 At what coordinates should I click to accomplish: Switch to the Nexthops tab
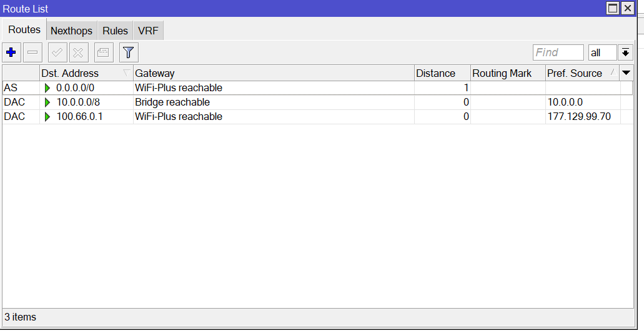(71, 31)
